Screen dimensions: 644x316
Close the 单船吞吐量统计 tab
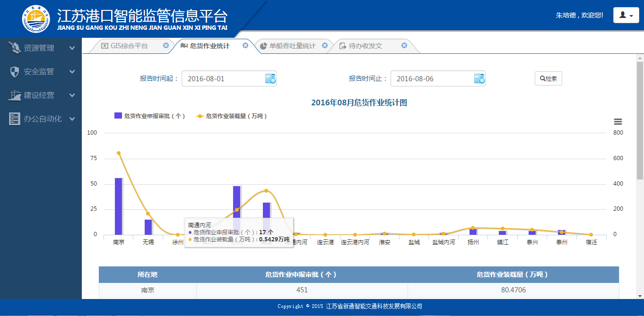pos(325,46)
